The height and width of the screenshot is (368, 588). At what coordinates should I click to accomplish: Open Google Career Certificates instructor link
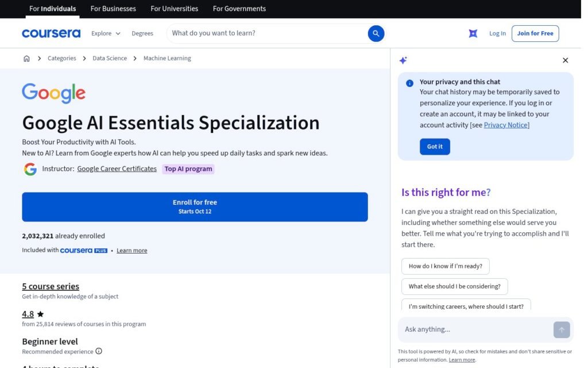coord(117,169)
